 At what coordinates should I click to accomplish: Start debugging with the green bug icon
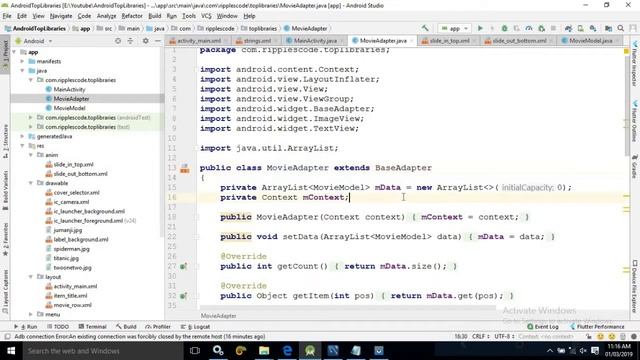(504, 28)
